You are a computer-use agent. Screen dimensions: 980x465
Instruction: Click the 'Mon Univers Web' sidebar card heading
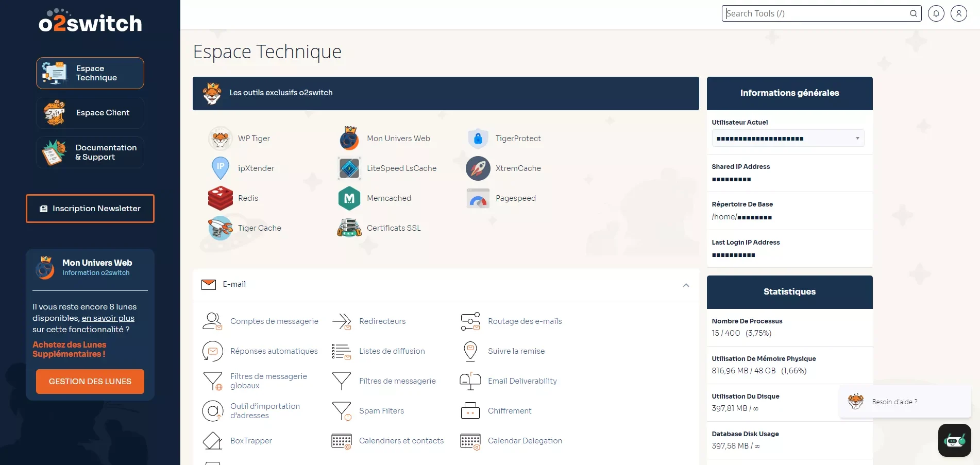click(97, 263)
